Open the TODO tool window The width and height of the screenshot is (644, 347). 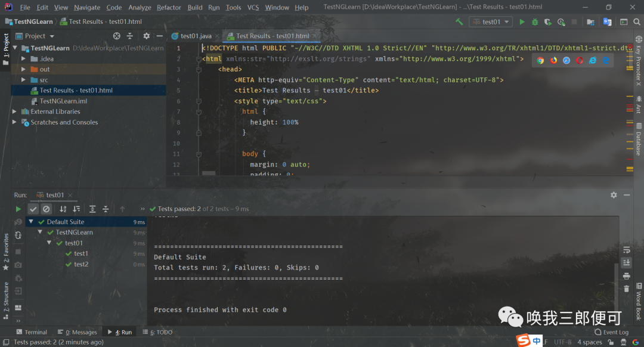point(157,332)
